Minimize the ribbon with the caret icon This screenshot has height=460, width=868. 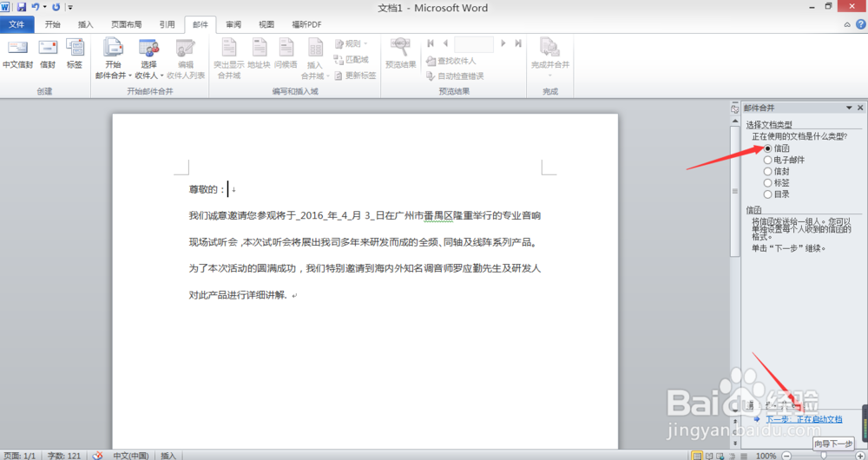[x=847, y=24]
